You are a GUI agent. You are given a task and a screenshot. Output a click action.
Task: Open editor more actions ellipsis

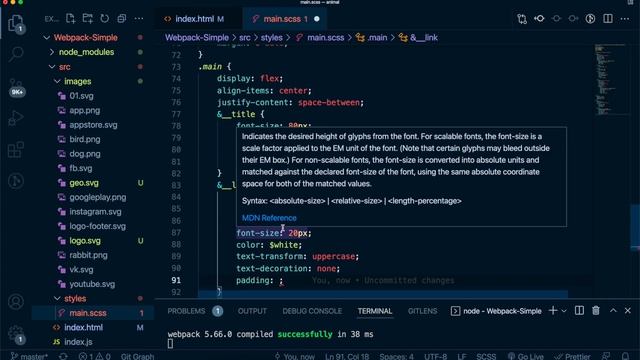625,19
